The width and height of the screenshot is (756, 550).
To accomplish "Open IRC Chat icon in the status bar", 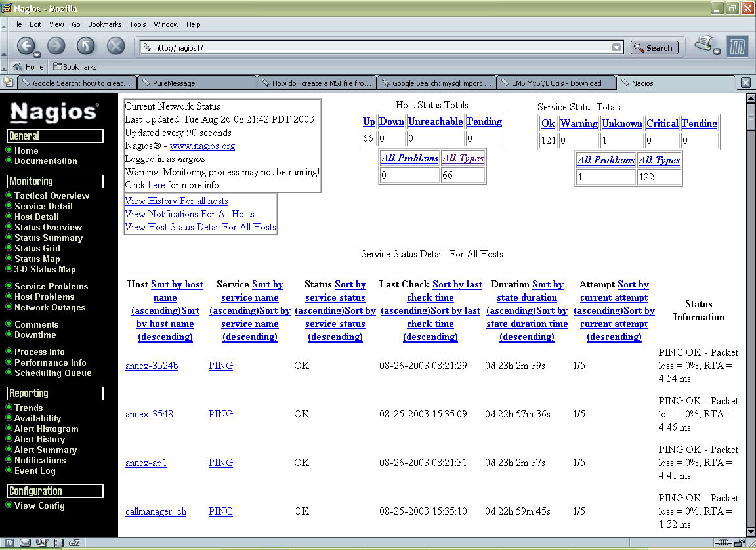I will pos(74,543).
